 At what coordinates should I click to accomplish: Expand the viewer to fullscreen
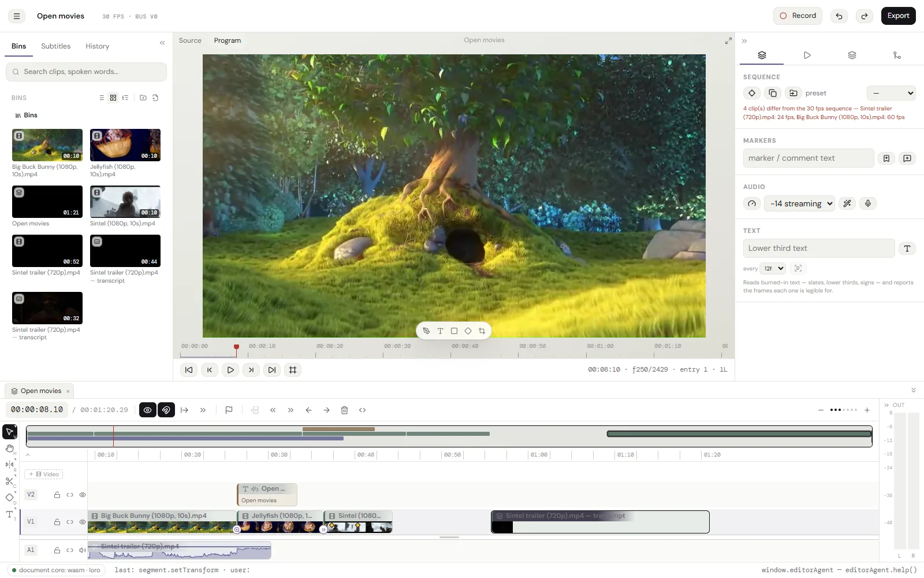coord(728,41)
